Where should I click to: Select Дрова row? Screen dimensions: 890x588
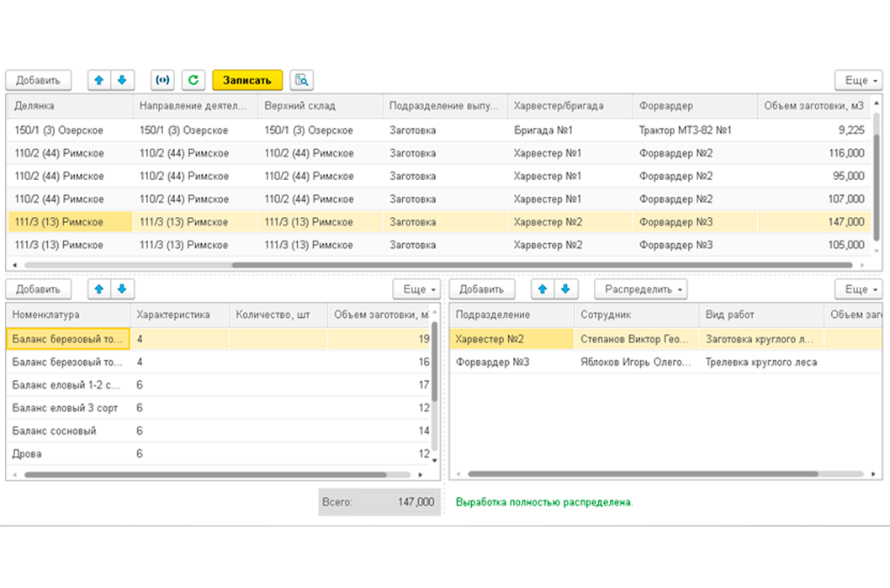coord(219,453)
